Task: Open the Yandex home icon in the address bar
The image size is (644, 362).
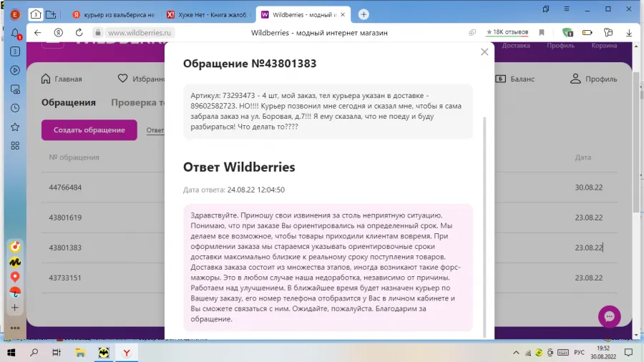Action: 59,32
